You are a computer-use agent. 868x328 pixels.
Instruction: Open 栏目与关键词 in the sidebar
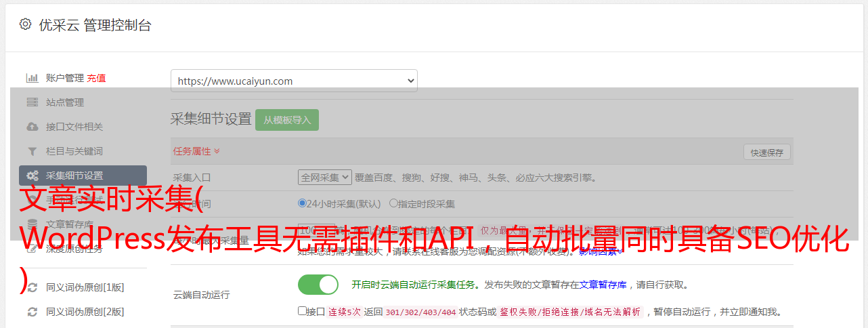coord(74,151)
